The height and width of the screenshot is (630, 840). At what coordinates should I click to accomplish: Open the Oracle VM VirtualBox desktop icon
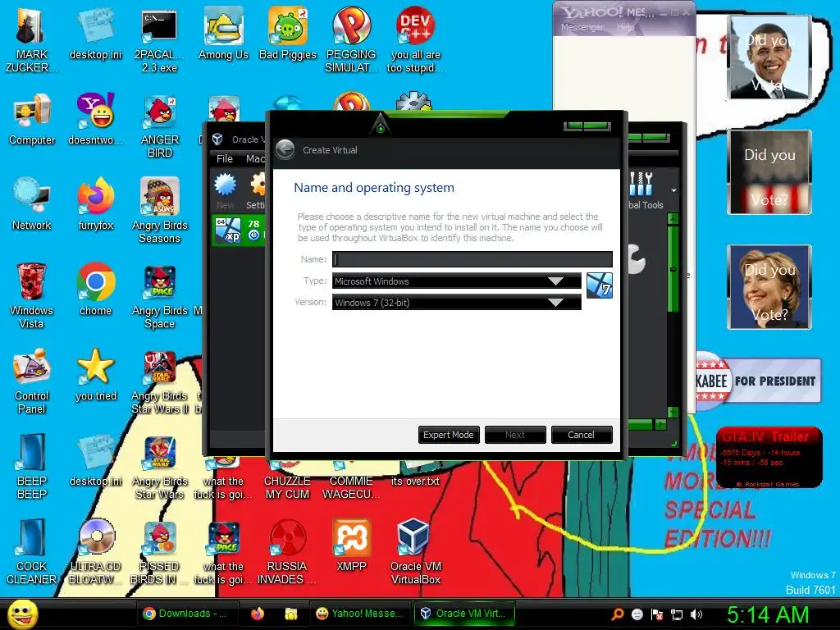click(x=416, y=552)
